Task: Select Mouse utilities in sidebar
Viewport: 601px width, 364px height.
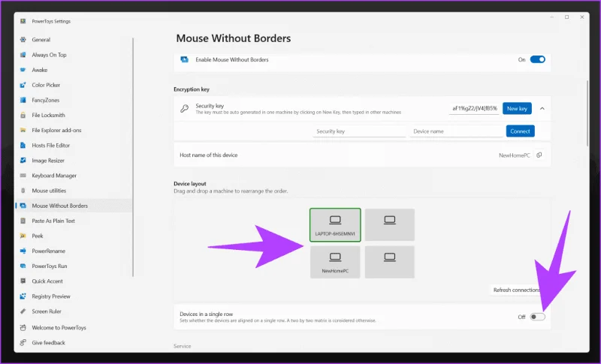Action: pos(49,191)
